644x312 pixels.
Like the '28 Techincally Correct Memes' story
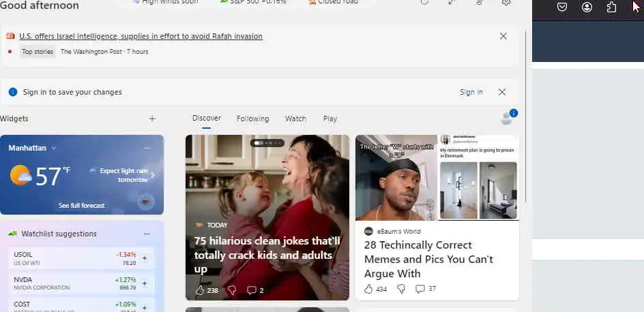click(x=368, y=289)
